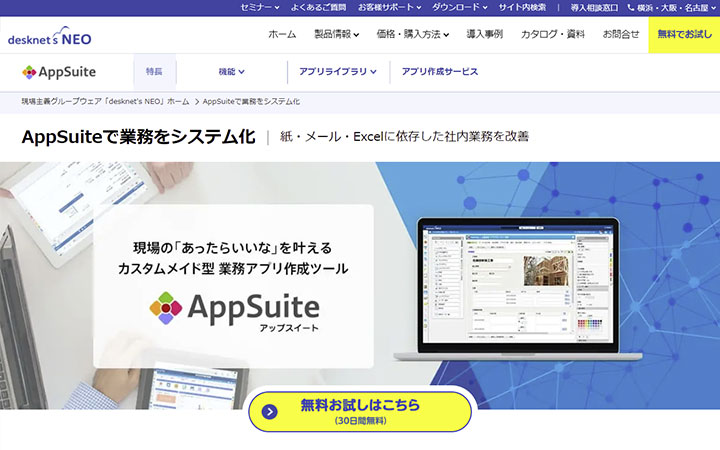Viewport: 720px width, 450px height.
Task: Open お問合せ page
Action: tap(621, 34)
